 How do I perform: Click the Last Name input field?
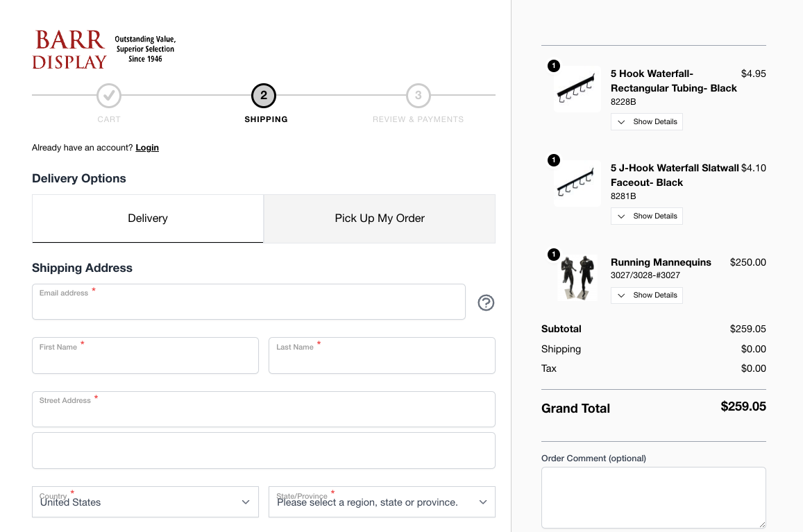coord(382,360)
